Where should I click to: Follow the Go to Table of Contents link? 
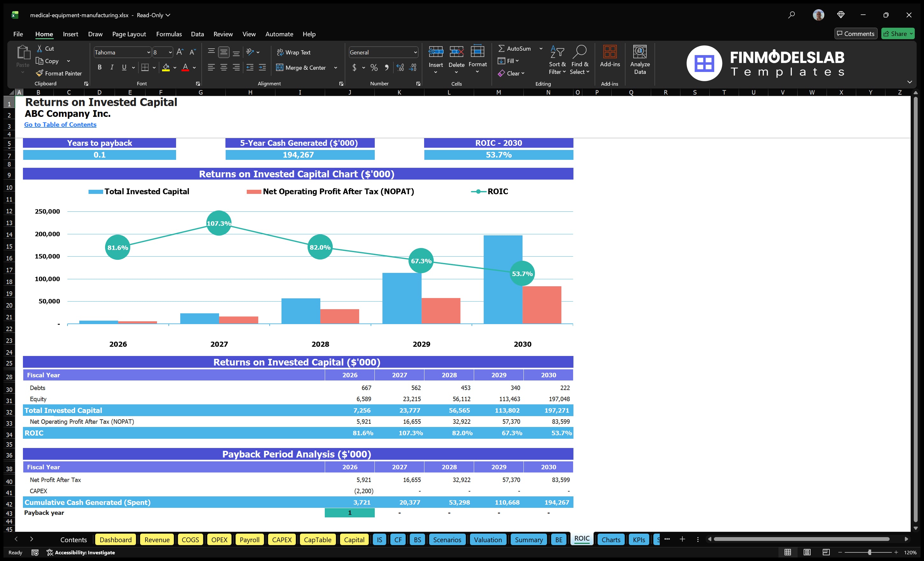(60, 124)
